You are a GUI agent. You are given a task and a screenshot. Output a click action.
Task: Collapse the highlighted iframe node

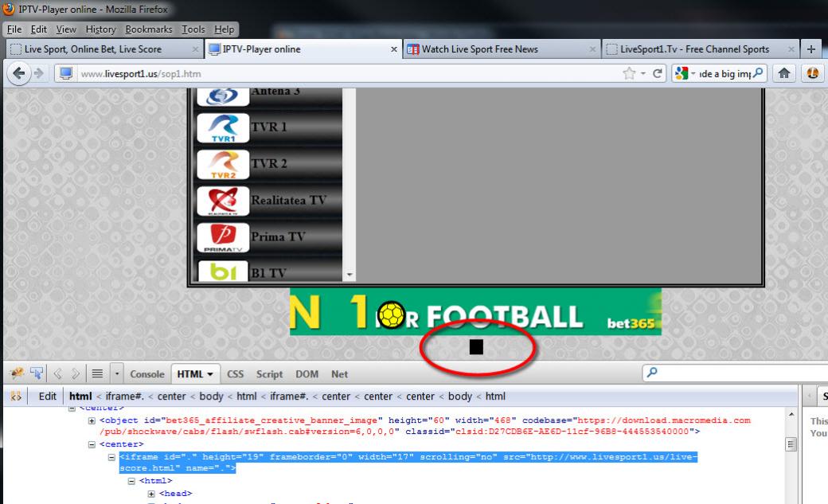(x=111, y=457)
